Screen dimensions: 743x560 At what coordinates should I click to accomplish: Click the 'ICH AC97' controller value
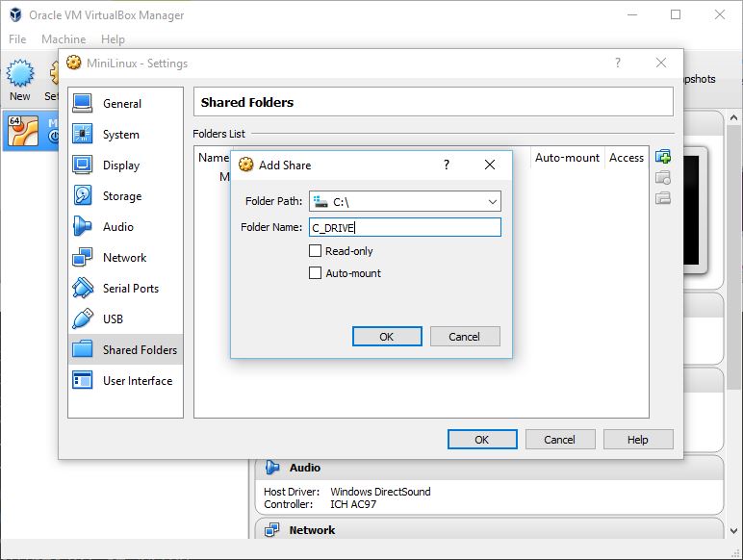pyautogui.click(x=353, y=504)
